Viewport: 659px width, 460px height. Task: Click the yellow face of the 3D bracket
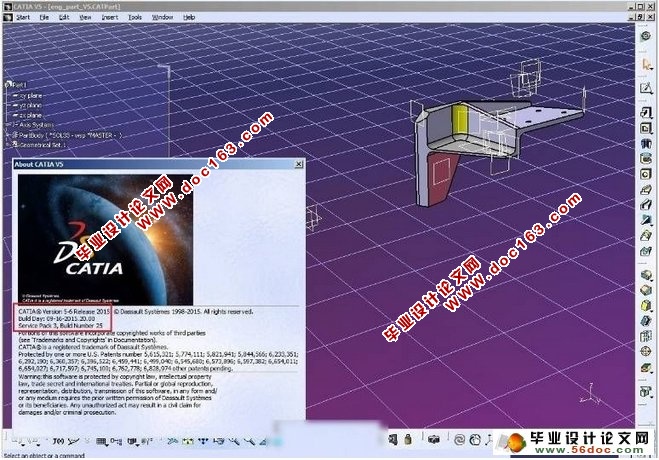click(x=459, y=118)
